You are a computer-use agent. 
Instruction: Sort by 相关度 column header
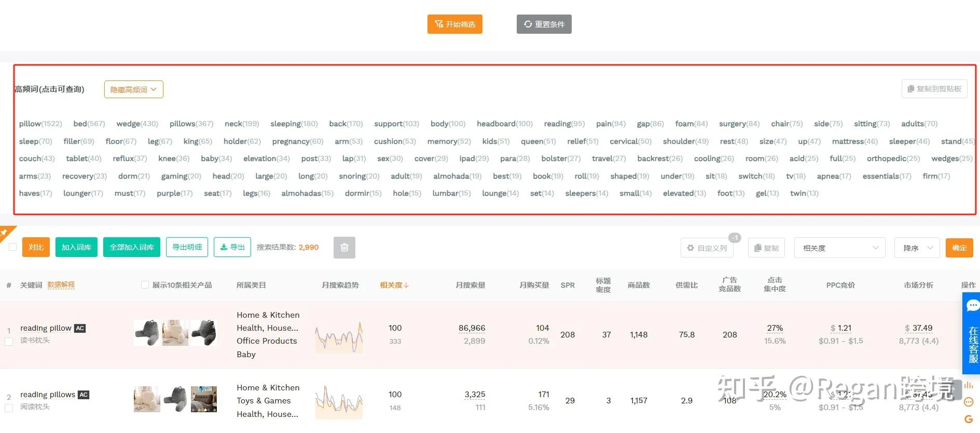394,285
